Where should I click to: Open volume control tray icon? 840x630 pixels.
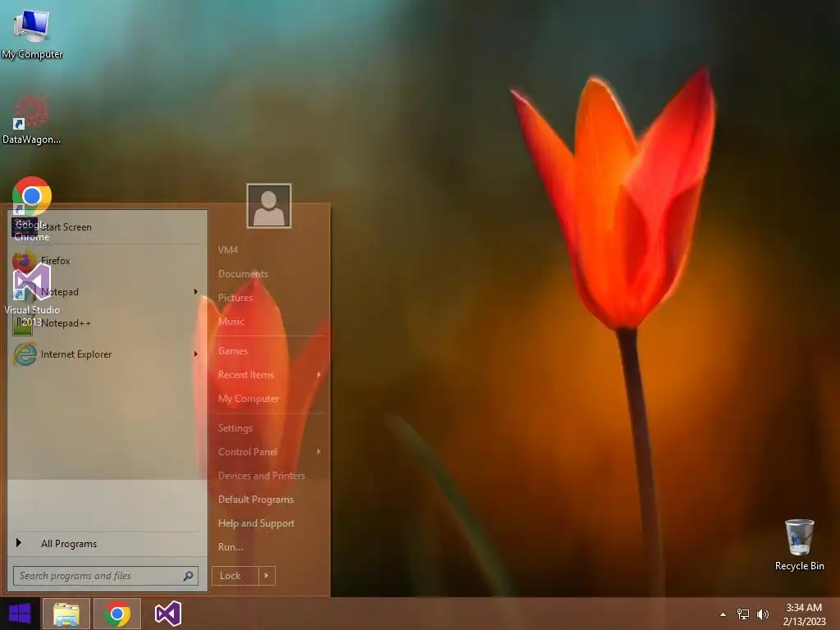click(763, 614)
